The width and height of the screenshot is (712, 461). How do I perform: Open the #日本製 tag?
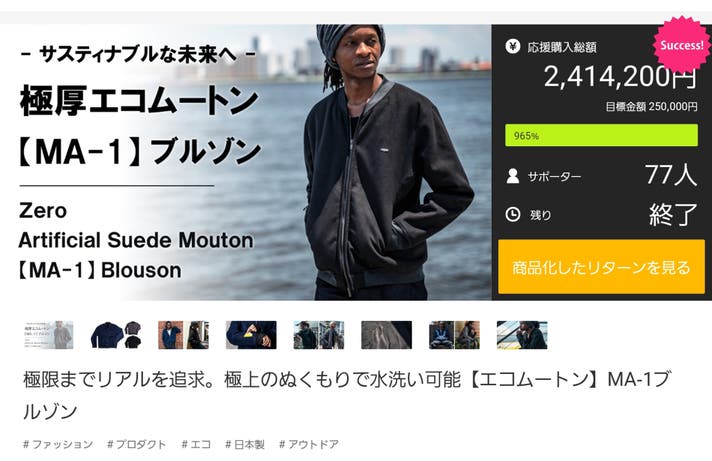(x=245, y=444)
